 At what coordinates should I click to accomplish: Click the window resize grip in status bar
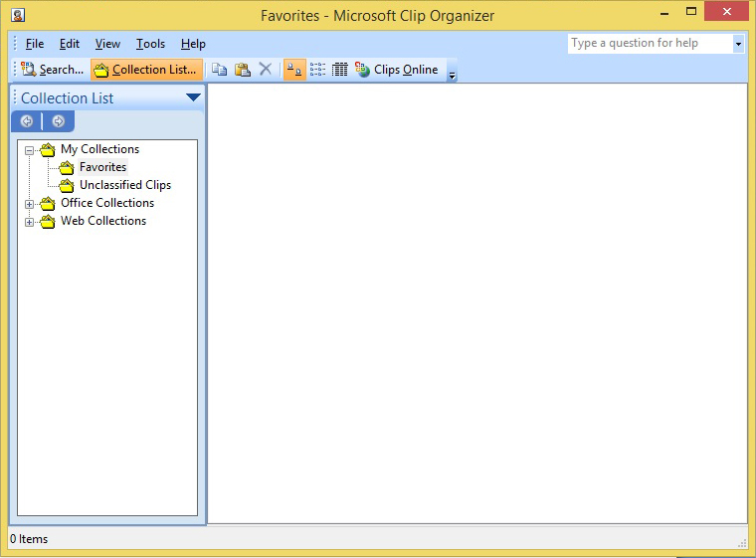[x=741, y=543]
